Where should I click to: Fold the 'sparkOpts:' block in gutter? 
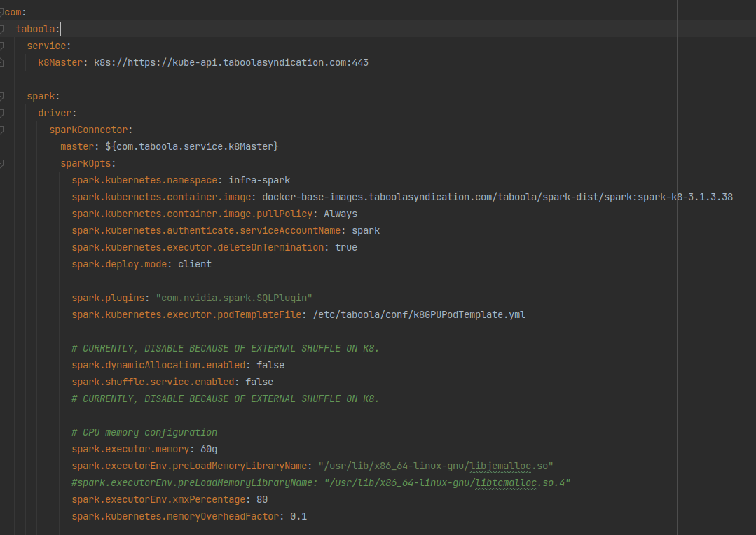click(x=1, y=163)
